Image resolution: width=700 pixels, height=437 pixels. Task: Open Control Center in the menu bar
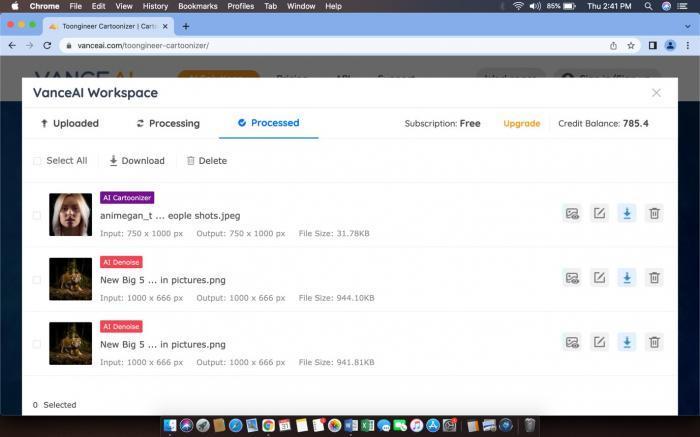pyautogui.click(x=683, y=6)
